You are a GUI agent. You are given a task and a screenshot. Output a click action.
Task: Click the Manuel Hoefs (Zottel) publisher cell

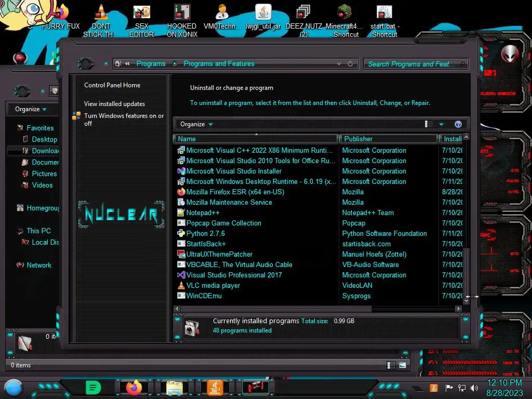(374, 254)
